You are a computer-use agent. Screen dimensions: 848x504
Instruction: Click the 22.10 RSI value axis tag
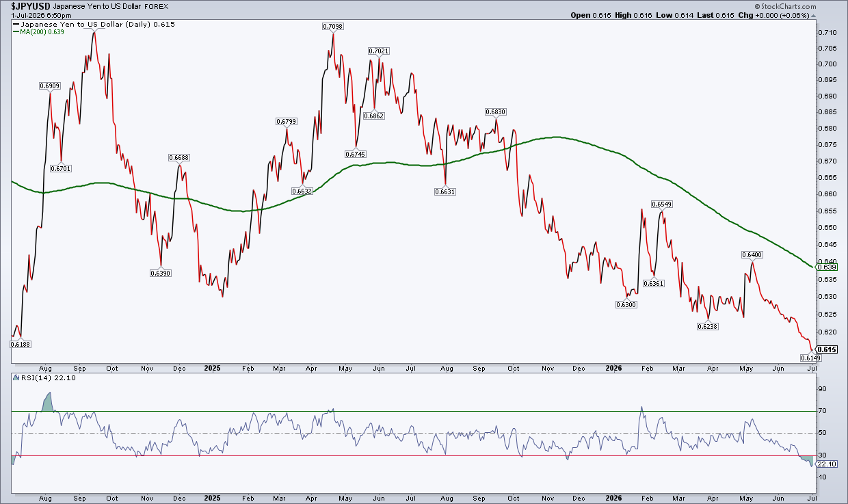pos(826,464)
